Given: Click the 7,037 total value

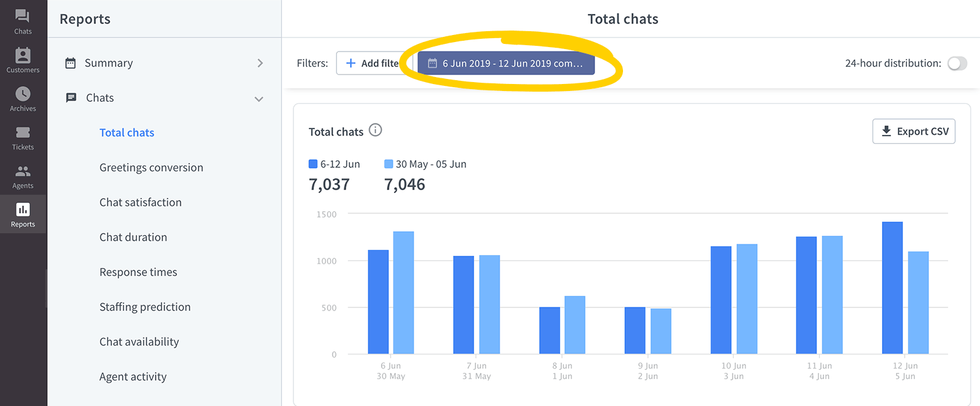Looking at the screenshot, I should tap(329, 185).
